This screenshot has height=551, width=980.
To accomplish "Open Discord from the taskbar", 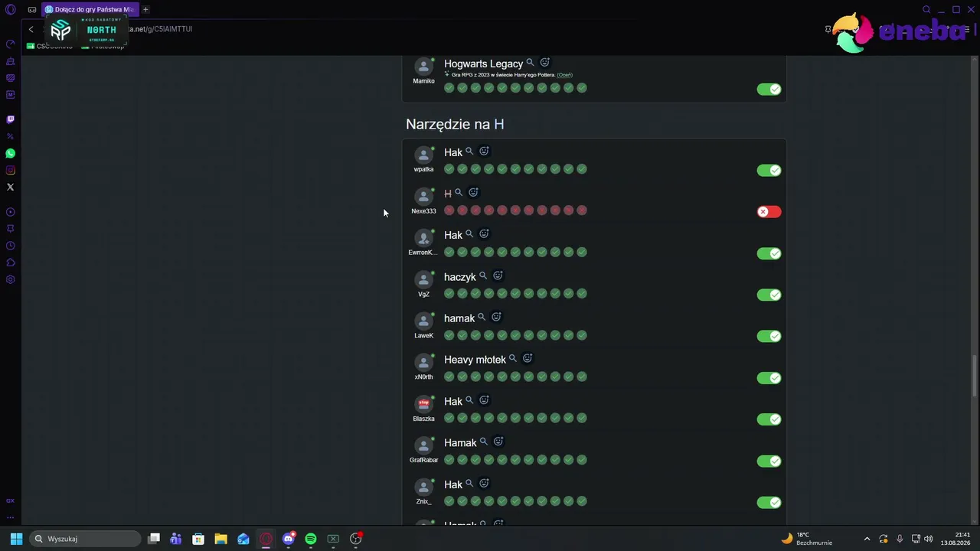I will (x=289, y=539).
